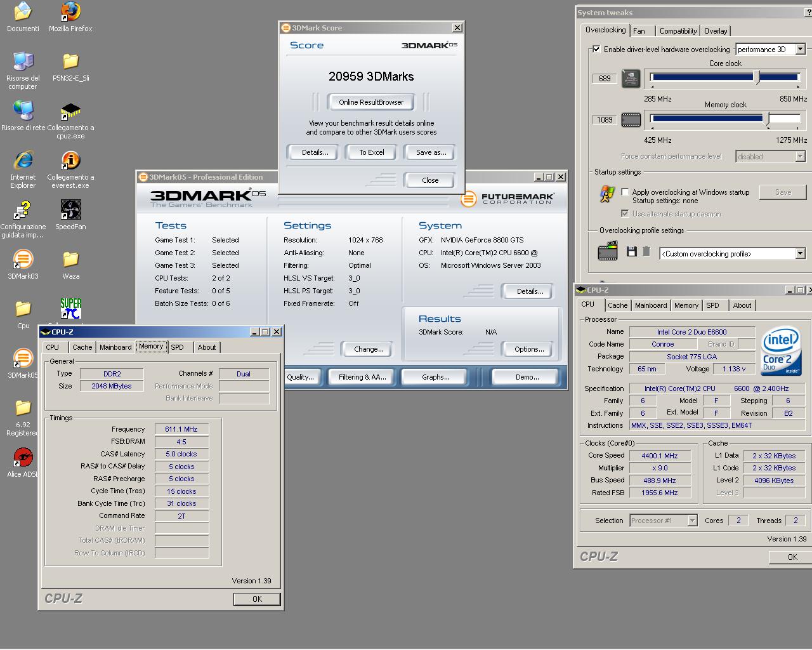This screenshot has width=812, height=650.
Task: Open the Overlay tab in System tweaks
Action: pyautogui.click(x=716, y=30)
